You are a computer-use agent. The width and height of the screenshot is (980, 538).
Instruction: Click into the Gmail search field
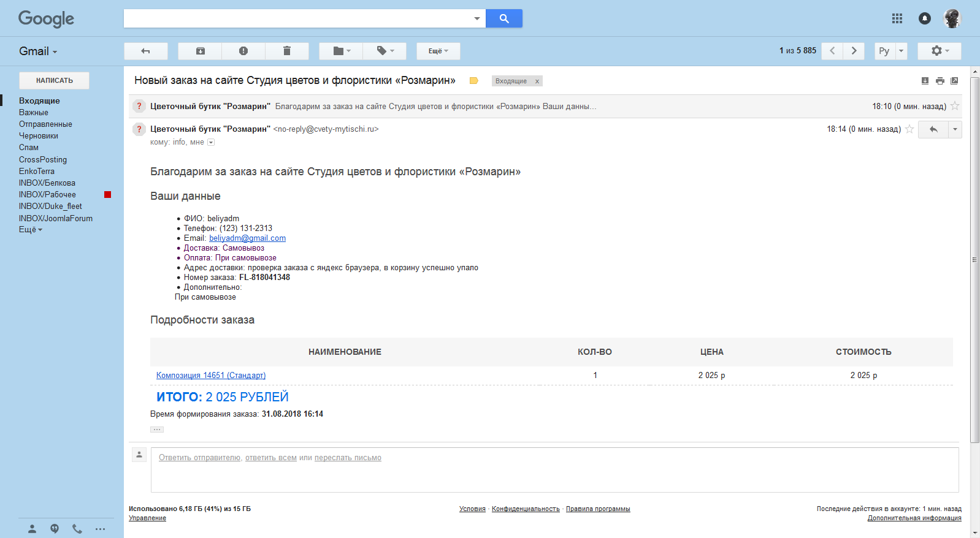pyautogui.click(x=297, y=18)
